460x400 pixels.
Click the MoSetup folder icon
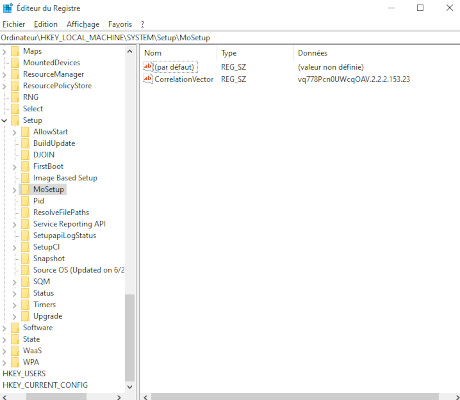pyautogui.click(x=25, y=189)
